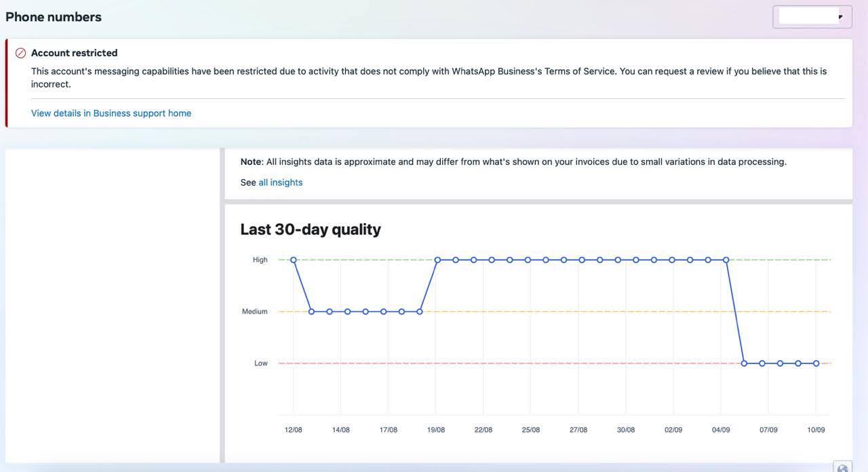Click the 22/08 date label on x-axis
This screenshot has height=472, width=868.
[x=484, y=430]
